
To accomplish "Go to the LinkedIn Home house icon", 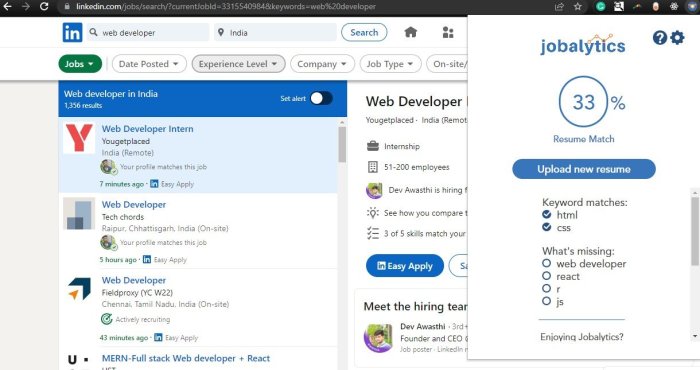I will click(x=410, y=32).
